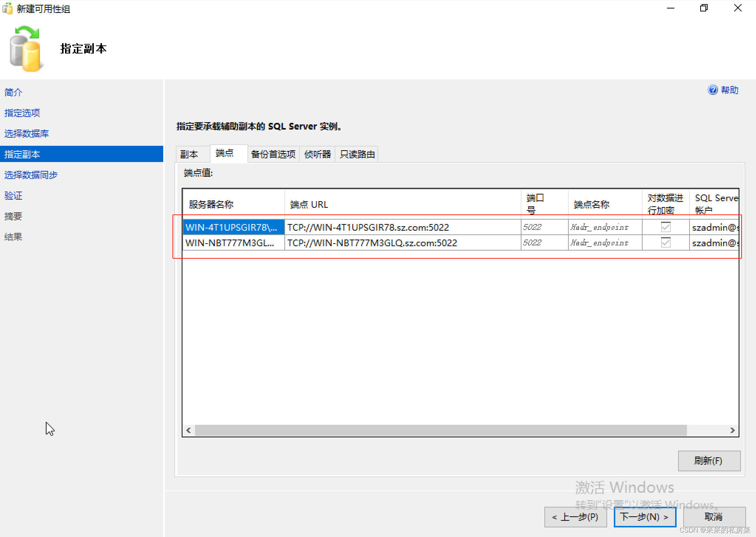
Task: Click port 5022 cell in WIN-4T1UPSGIR78 row
Action: coord(544,227)
